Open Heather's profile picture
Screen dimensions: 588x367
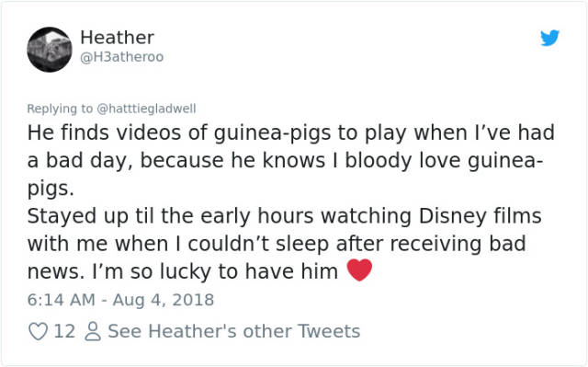point(50,49)
